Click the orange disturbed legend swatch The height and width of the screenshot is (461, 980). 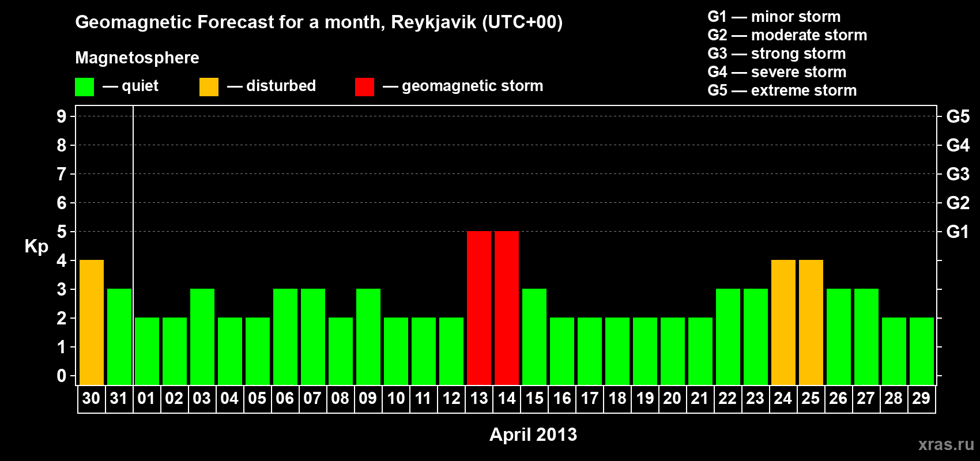tap(209, 87)
